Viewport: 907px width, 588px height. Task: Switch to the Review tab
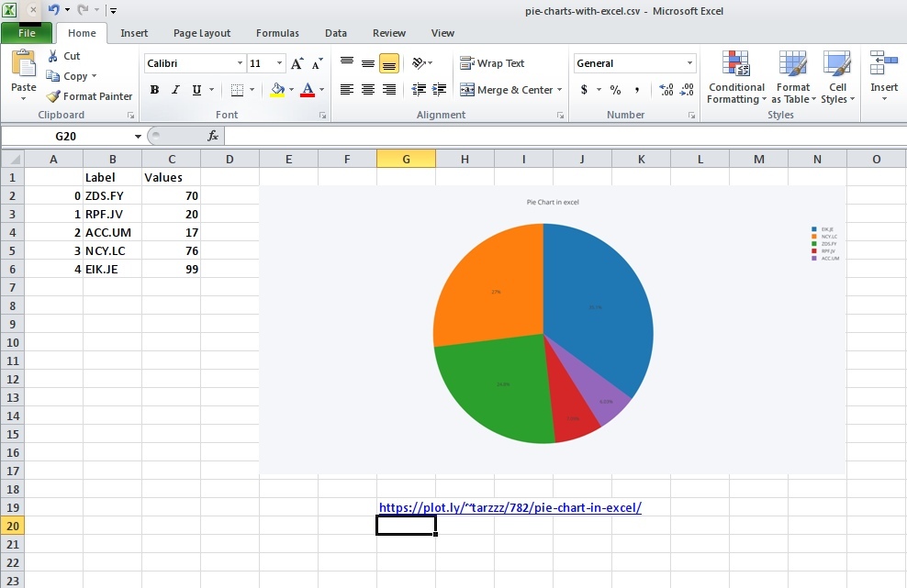[388, 33]
